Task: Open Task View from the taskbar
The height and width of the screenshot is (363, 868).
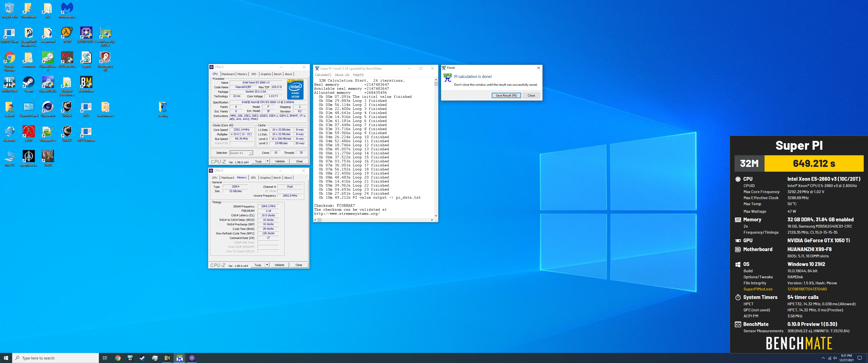Action: [x=105, y=358]
